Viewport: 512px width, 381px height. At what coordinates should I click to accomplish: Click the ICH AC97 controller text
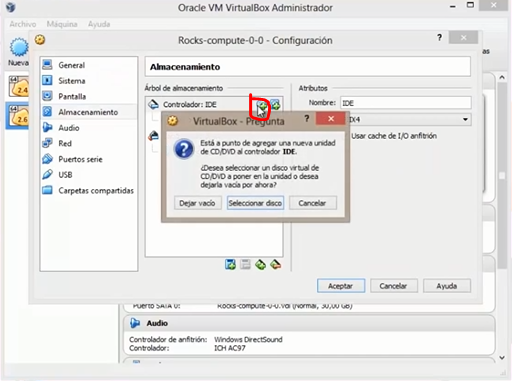click(230, 348)
